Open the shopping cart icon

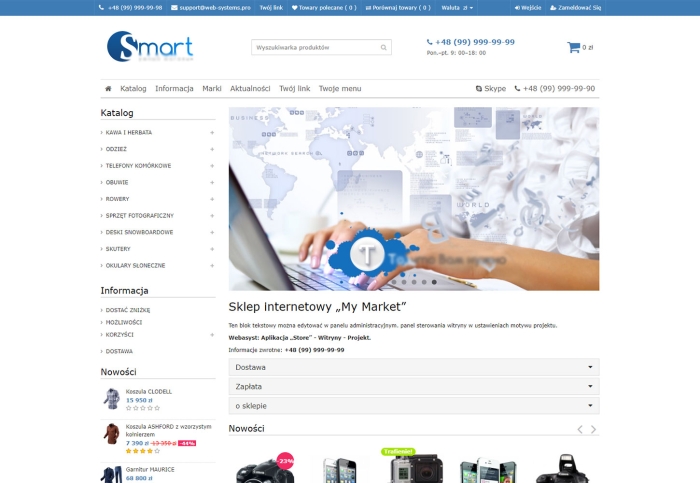click(573, 47)
